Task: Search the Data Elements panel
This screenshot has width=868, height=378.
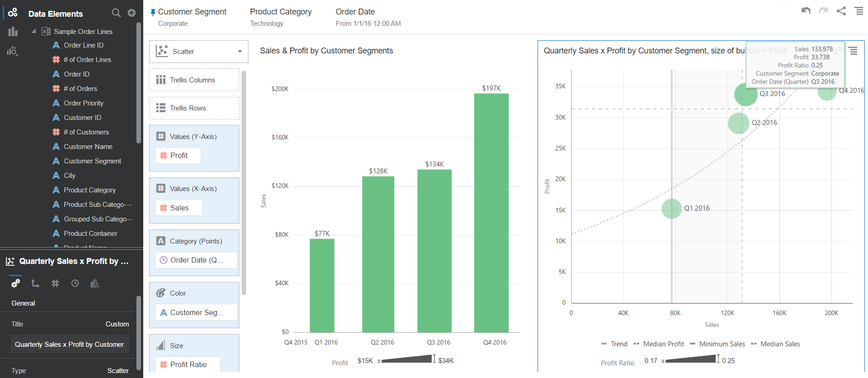Action: (x=116, y=13)
